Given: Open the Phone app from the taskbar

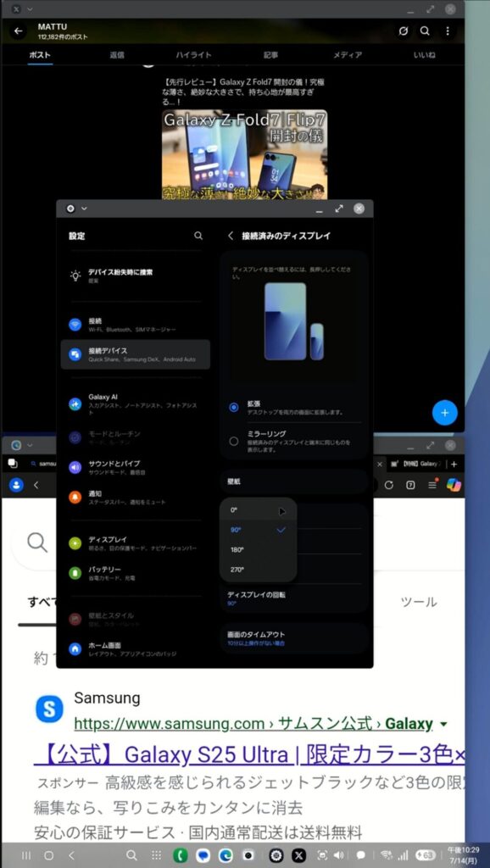Looking at the screenshot, I should [x=180, y=855].
